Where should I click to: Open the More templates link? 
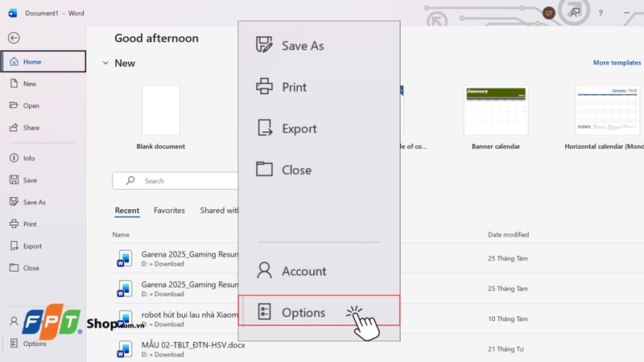[x=617, y=63]
